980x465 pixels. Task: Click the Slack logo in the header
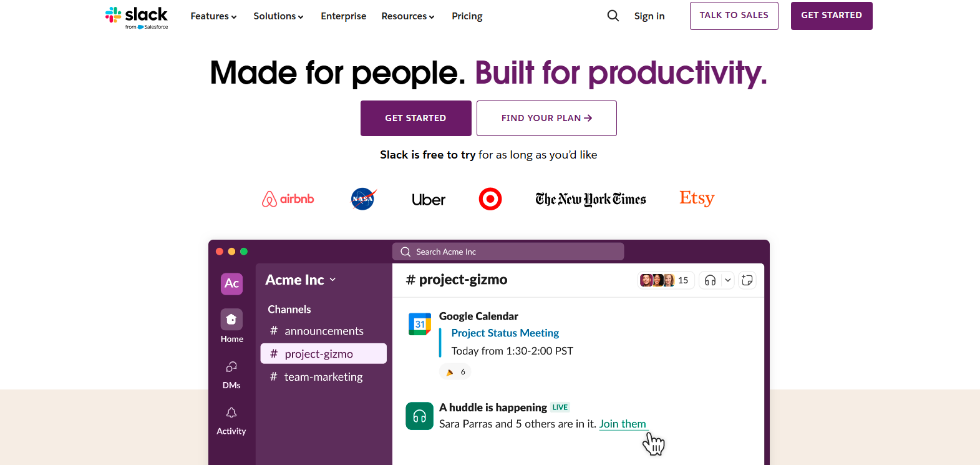click(x=137, y=17)
